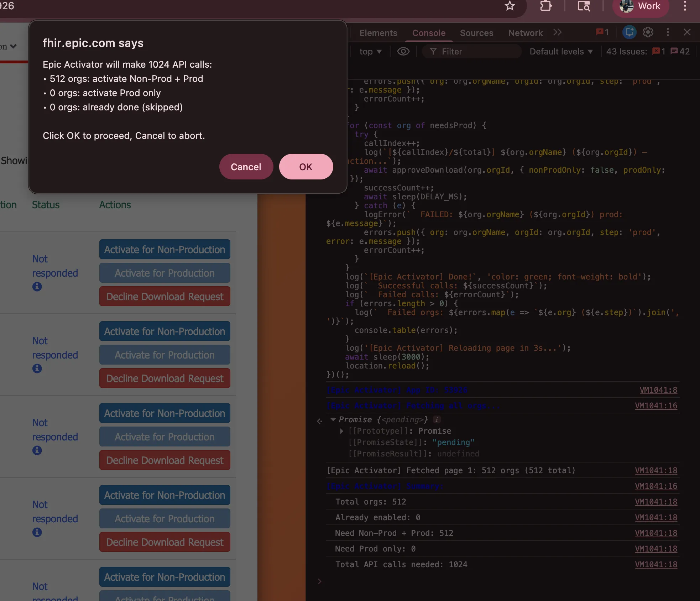Open VM1041:18 link on the Total API calls row

coord(656,564)
